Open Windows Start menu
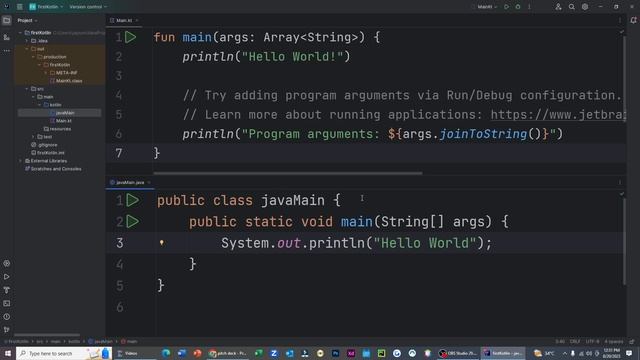This screenshot has width=640, height=360. tap(7, 353)
